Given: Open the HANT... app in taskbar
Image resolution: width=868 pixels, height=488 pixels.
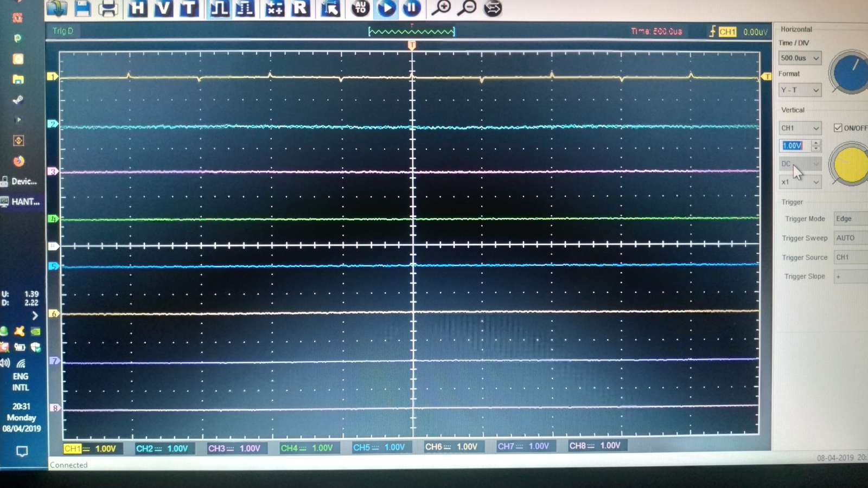Looking at the screenshot, I should tap(21, 202).
